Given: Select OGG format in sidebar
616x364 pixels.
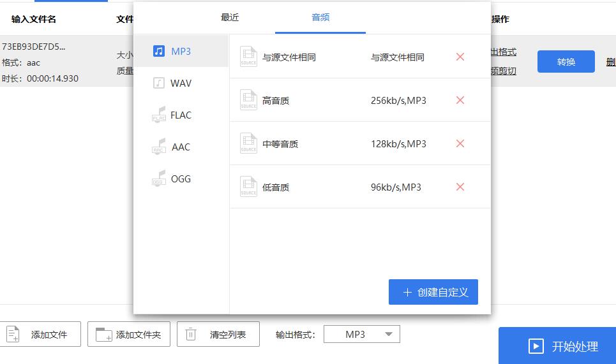Looking at the screenshot, I should (181, 178).
